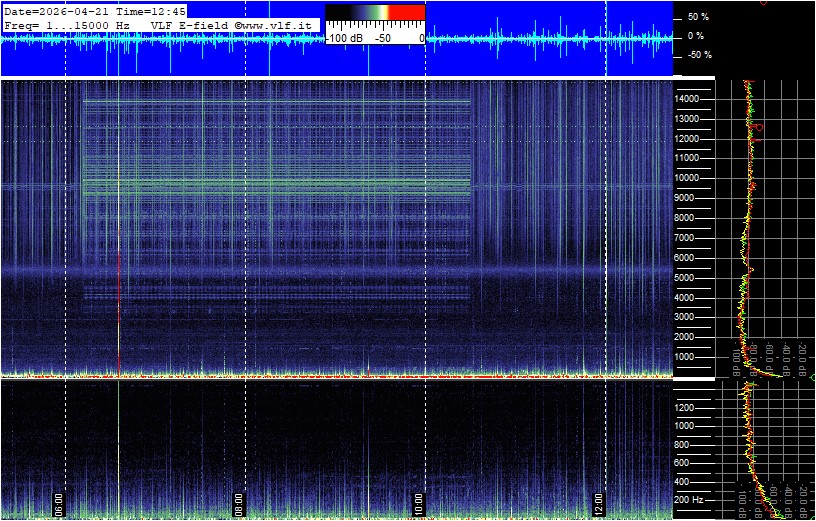
Task: Click the 6000 frequency axis label
Action: pyautogui.click(x=686, y=258)
